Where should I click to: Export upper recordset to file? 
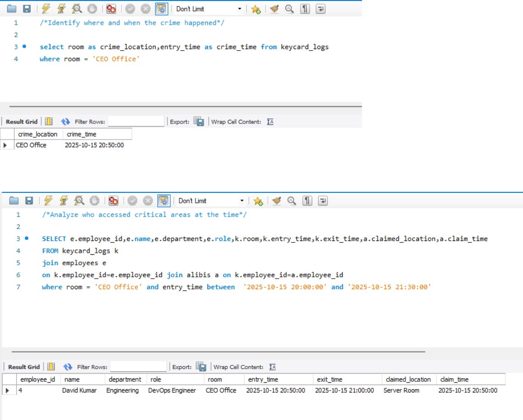199,122
